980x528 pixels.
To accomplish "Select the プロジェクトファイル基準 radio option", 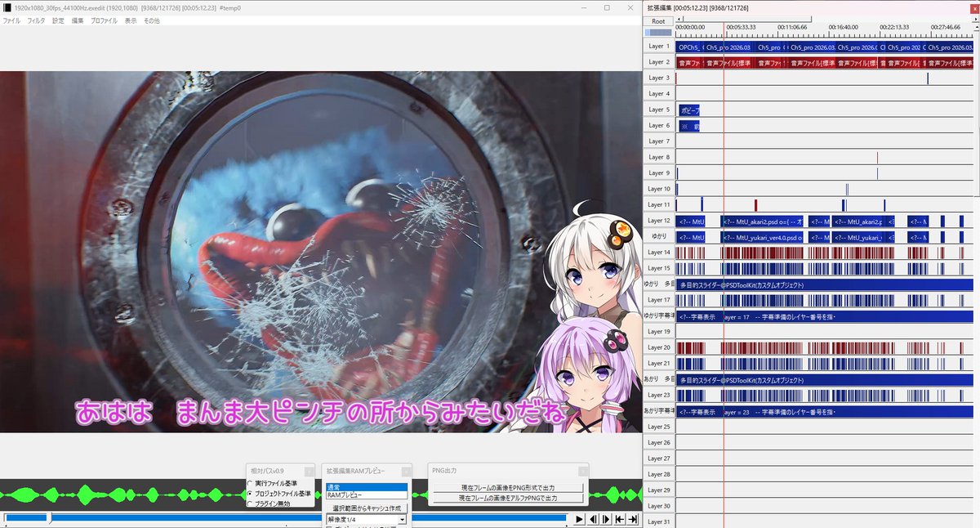I will (280, 494).
